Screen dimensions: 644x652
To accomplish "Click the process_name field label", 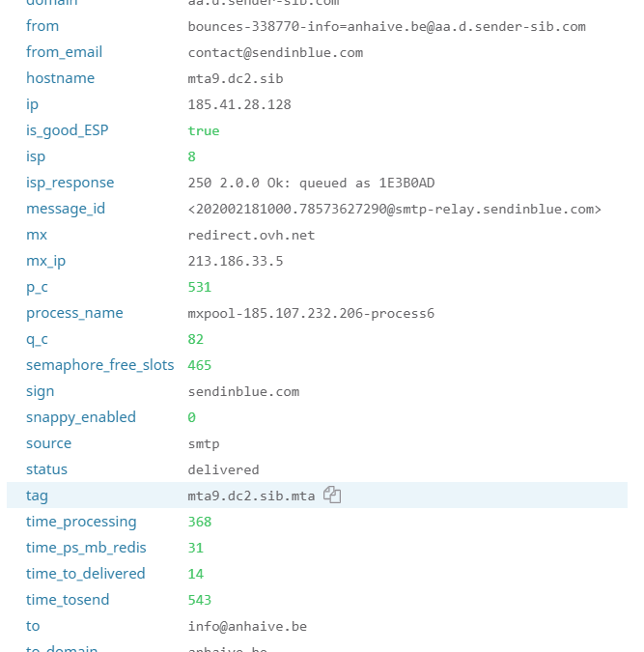I will pos(74,313).
